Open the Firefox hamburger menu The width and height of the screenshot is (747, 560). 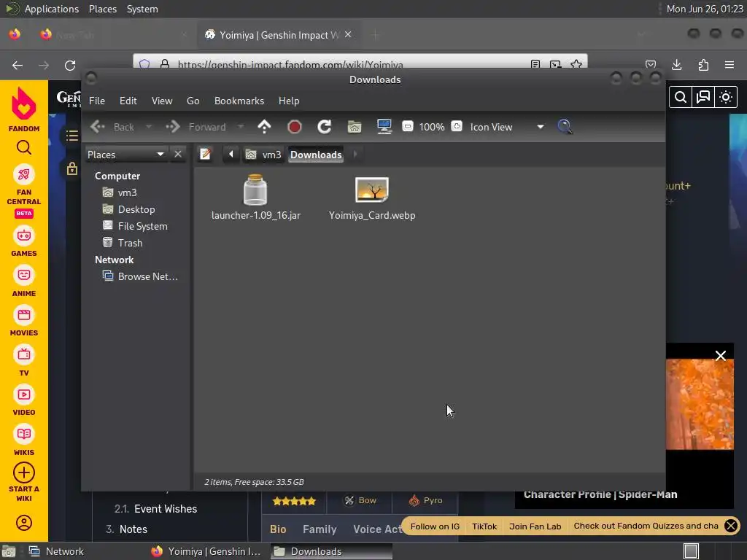[729, 65]
